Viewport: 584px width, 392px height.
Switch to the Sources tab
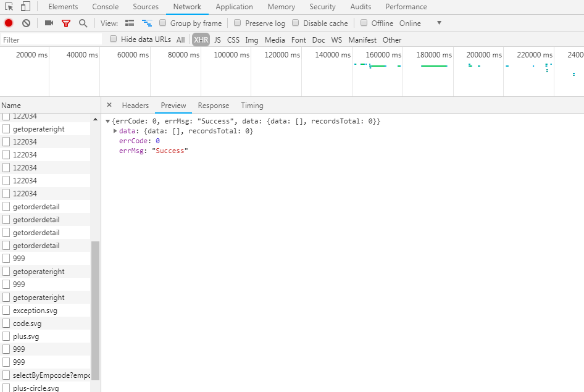pyautogui.click(x=146, y=7)
